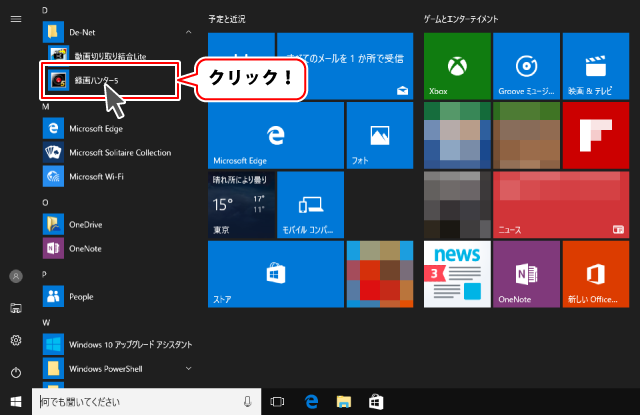Open the Windows PowerShell folder entry

click(x=106, y=369)
